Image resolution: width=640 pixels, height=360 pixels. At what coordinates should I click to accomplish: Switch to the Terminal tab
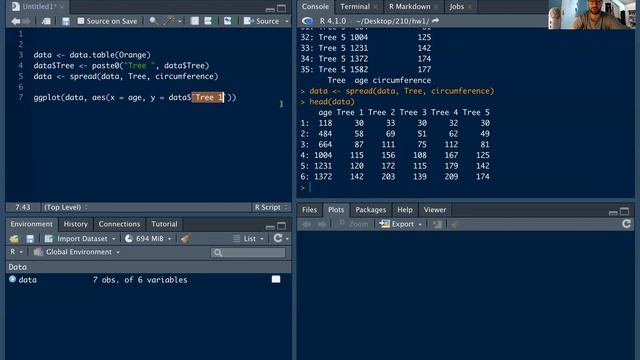click(x=355, y=7)
